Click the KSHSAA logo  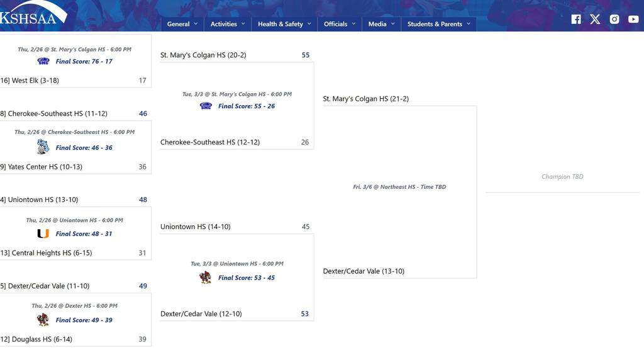[x=28, y=14]
